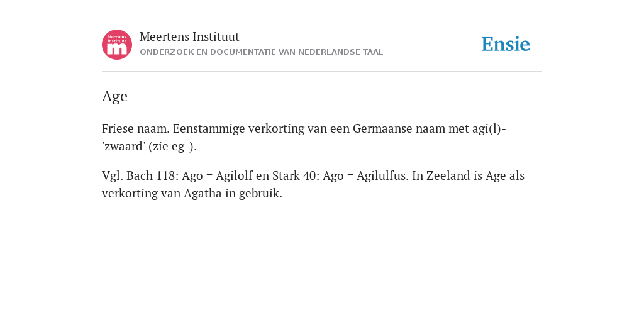
Task: Click the word 'Friese' in first paragraph
Action: coord(118,128)
